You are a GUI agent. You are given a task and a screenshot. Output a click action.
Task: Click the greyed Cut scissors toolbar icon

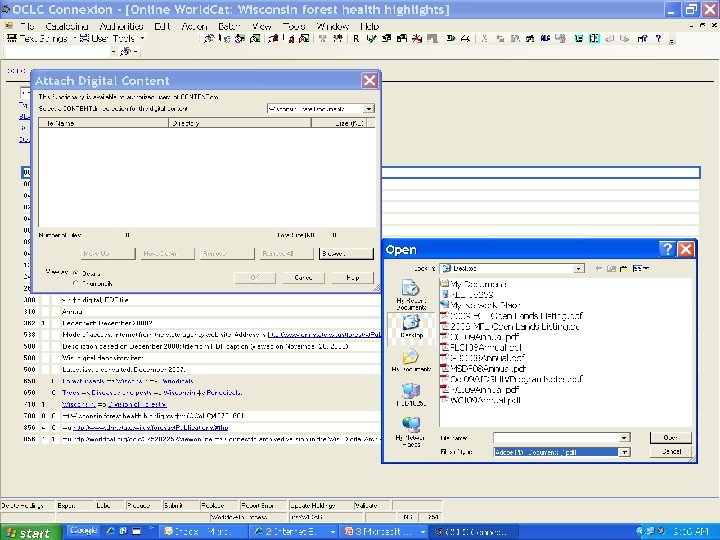pos(484,39)
